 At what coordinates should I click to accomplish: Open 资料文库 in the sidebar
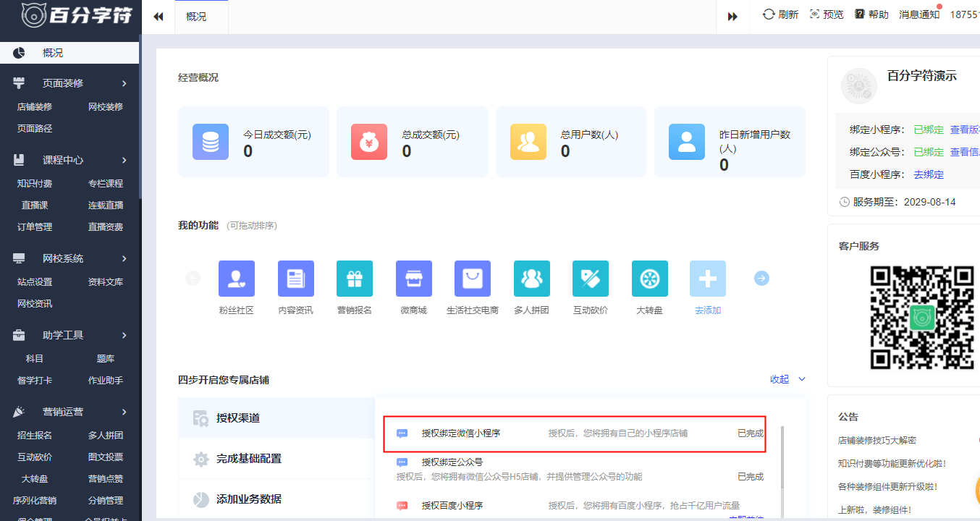(x=106, y=281)
